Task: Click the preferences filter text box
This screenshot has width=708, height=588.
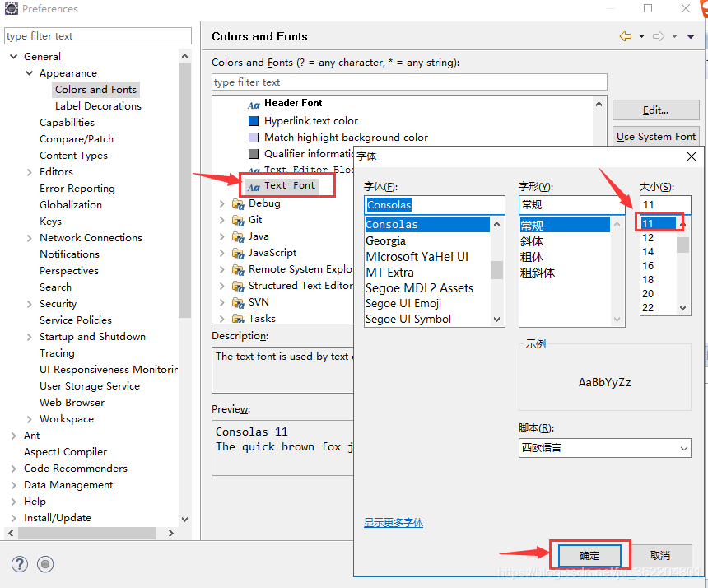Action: click(97, 35)
